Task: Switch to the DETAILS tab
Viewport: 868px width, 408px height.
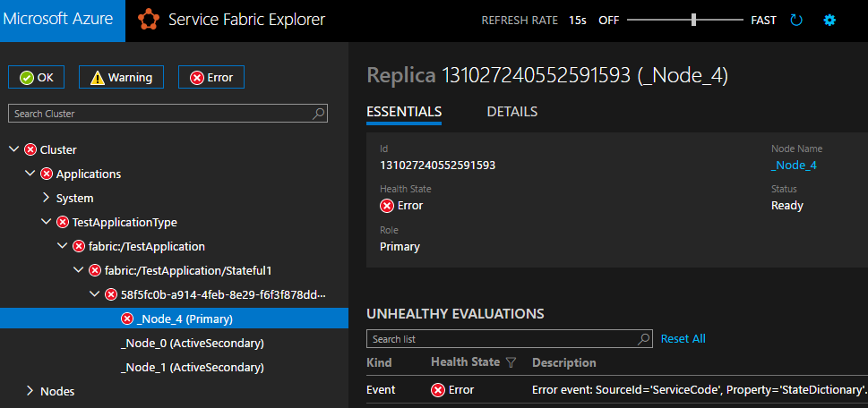Action: pos(511,112)
